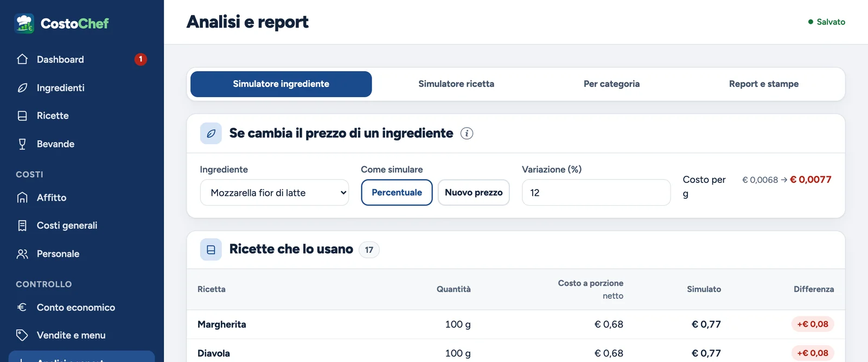868x362 pixels.
Task: Open Conto economico
Action: tap(82, 307)
